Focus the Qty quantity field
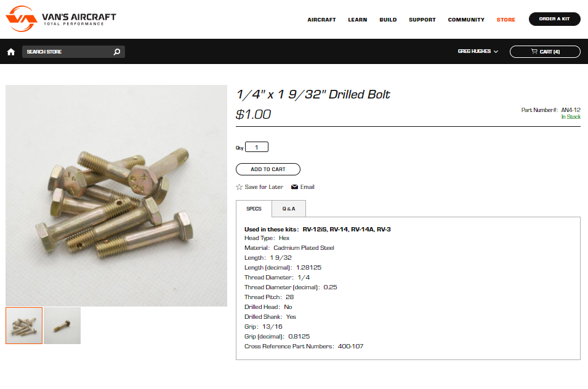This screenshot has height=389, width=588. point(257,147)
